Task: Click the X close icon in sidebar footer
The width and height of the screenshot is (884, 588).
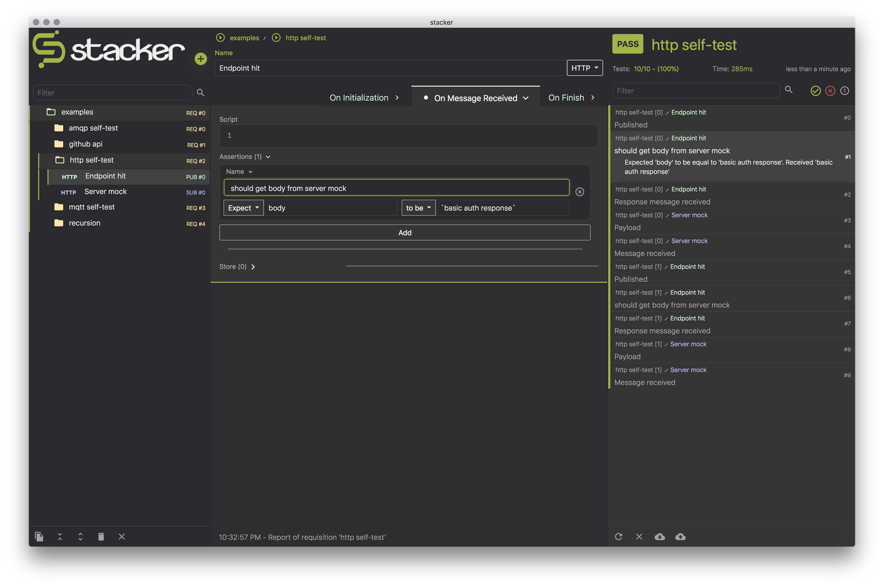Action: (122, 536)
